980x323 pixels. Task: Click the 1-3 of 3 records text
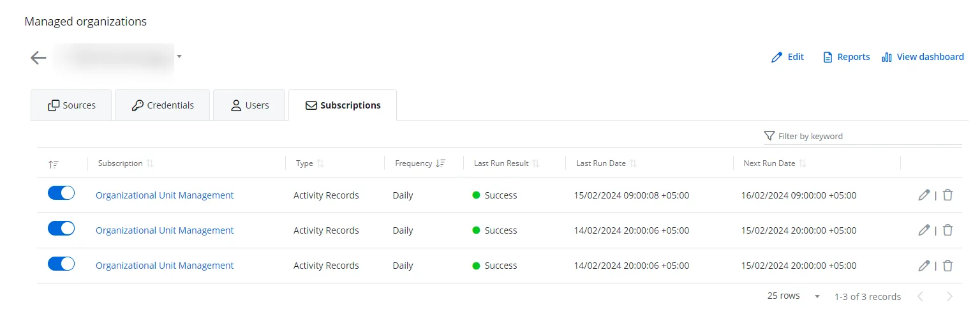[868, 297]
